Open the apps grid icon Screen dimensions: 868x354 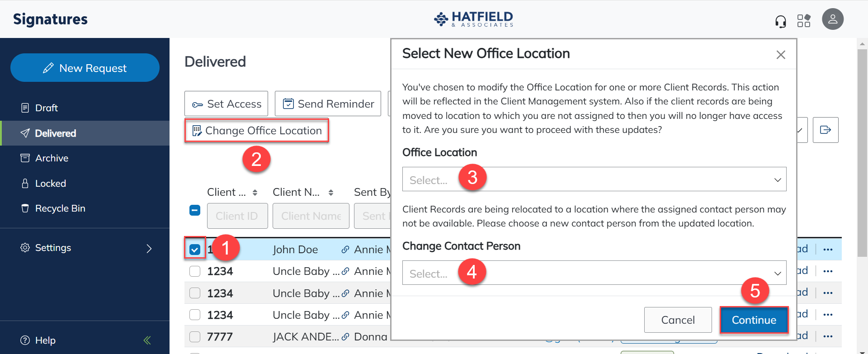coord(804,21)
